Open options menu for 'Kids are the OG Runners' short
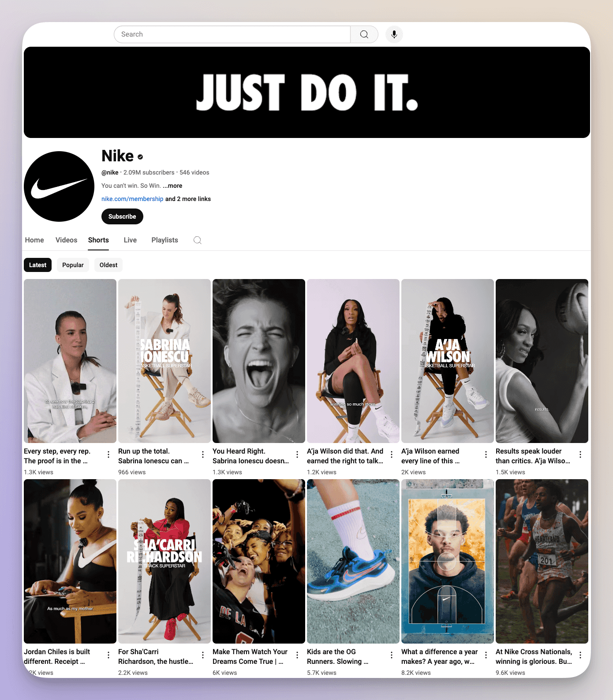Image resolution: width=613 pixels, height=700 pixels. [392, 655]
